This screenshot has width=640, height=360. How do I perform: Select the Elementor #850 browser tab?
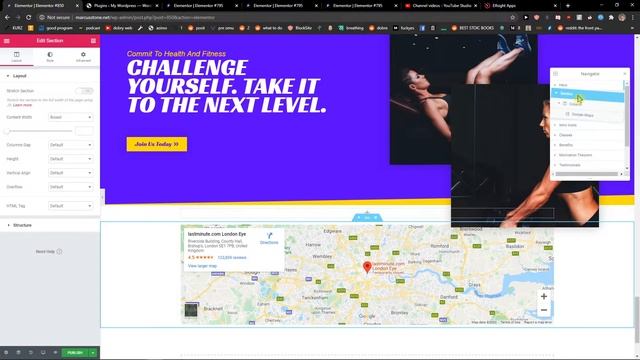[x=42, y=6]
